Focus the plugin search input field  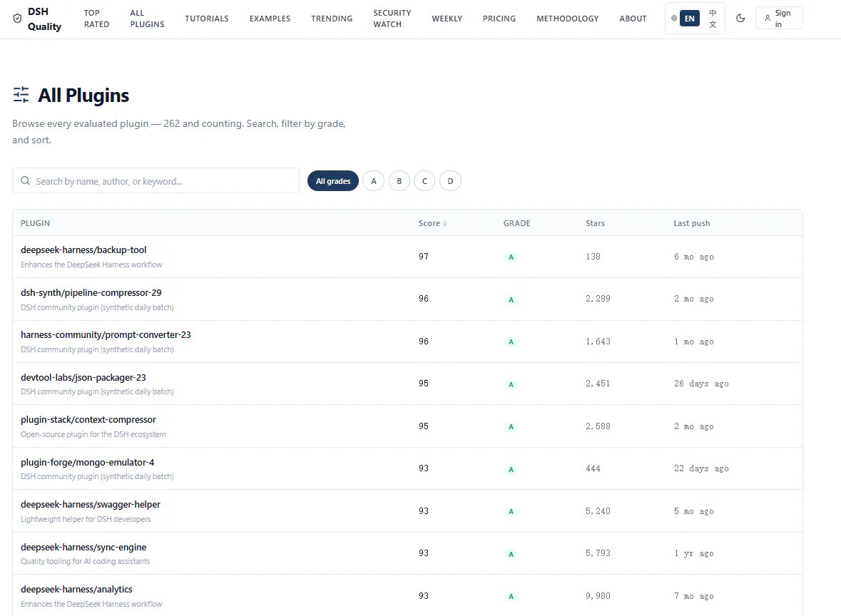click(156, 180)
